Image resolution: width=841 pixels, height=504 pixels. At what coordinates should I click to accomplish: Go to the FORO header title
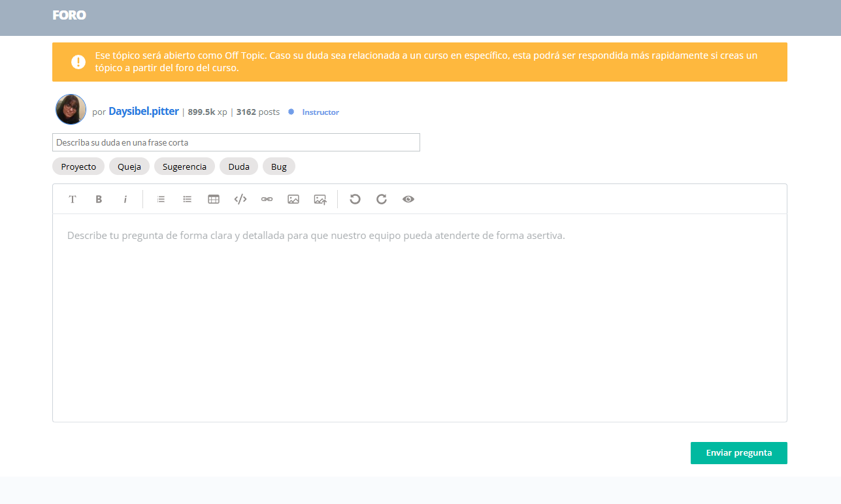point(69,15)
